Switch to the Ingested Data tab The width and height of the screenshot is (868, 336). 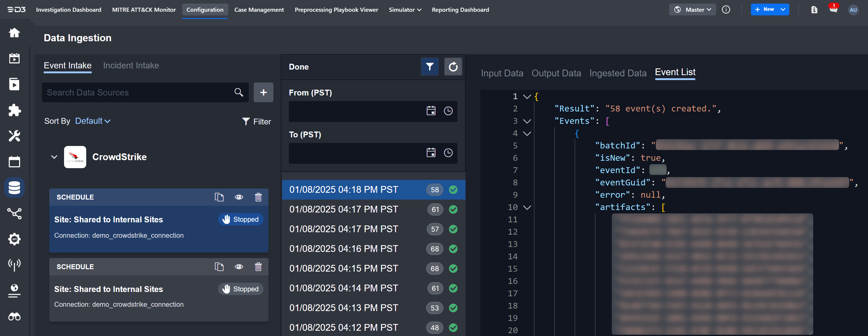click(618, 73)
